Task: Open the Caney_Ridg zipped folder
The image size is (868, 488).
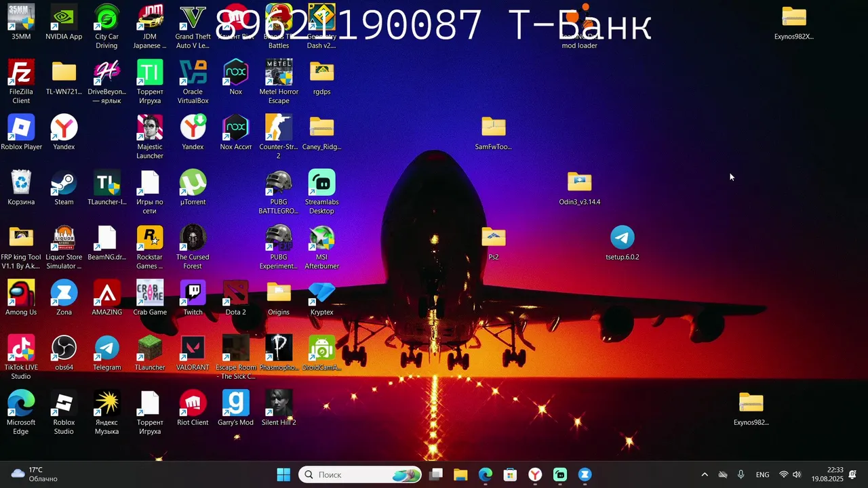Action: pos(321,132)
